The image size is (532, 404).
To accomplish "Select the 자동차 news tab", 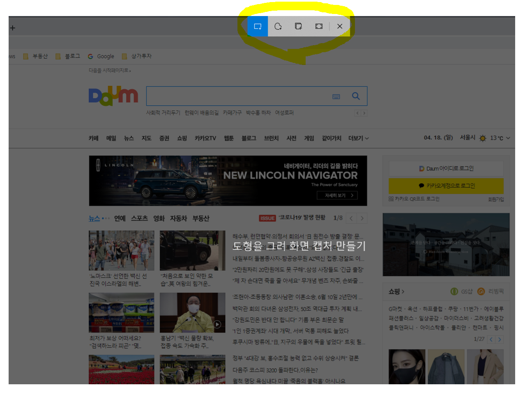I will coord(179,218).
